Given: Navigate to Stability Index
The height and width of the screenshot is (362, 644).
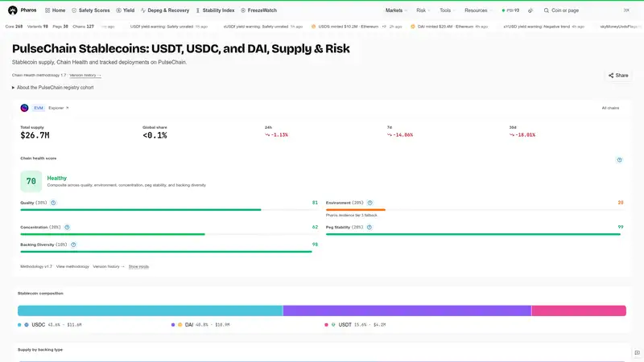Looking at the screenshot, I should 215,10.
